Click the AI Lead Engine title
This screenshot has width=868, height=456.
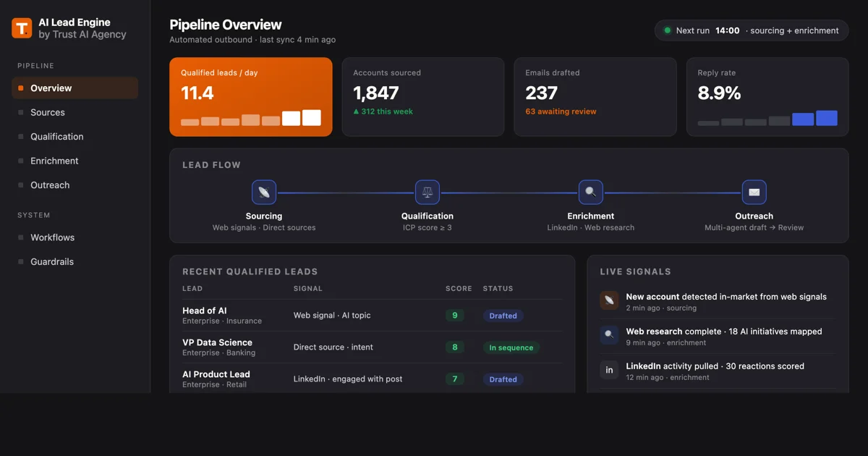pos(75,22)
